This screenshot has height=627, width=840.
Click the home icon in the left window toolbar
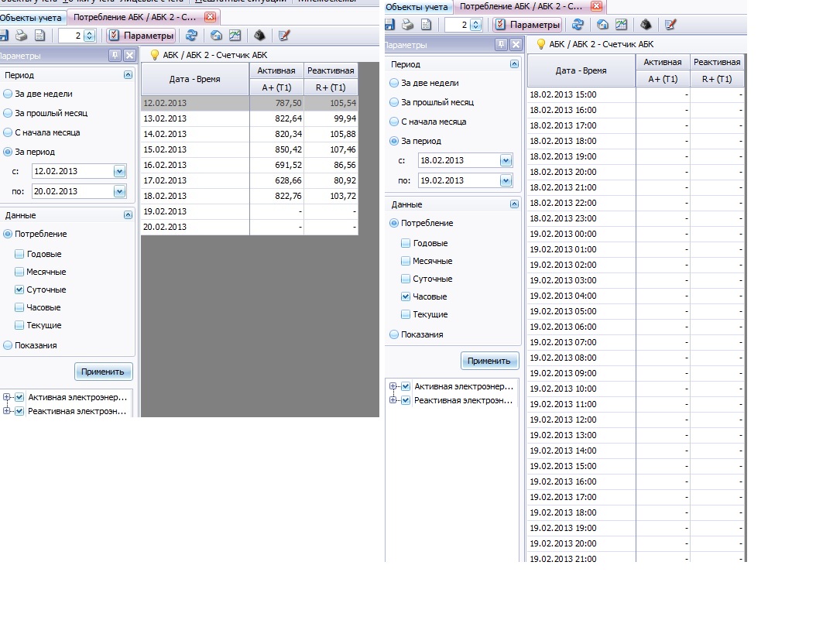(216, 36)
